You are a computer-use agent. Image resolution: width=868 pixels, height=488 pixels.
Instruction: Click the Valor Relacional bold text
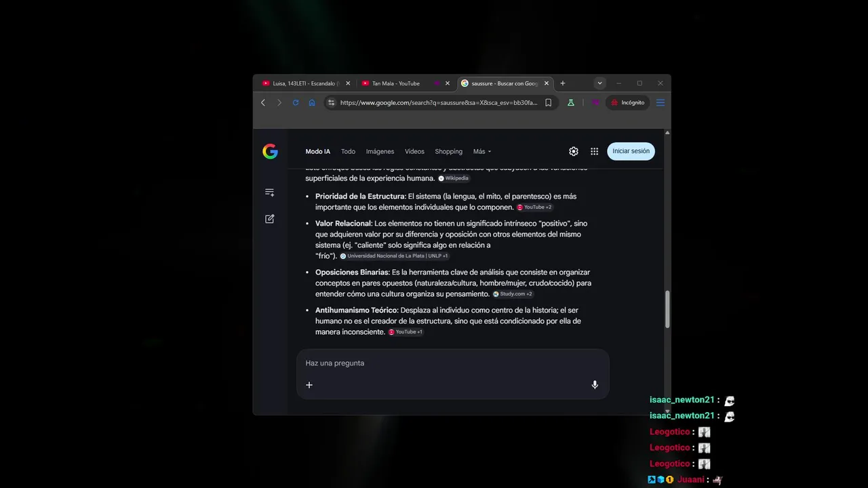pyautogui.click(x=343, y=224)
